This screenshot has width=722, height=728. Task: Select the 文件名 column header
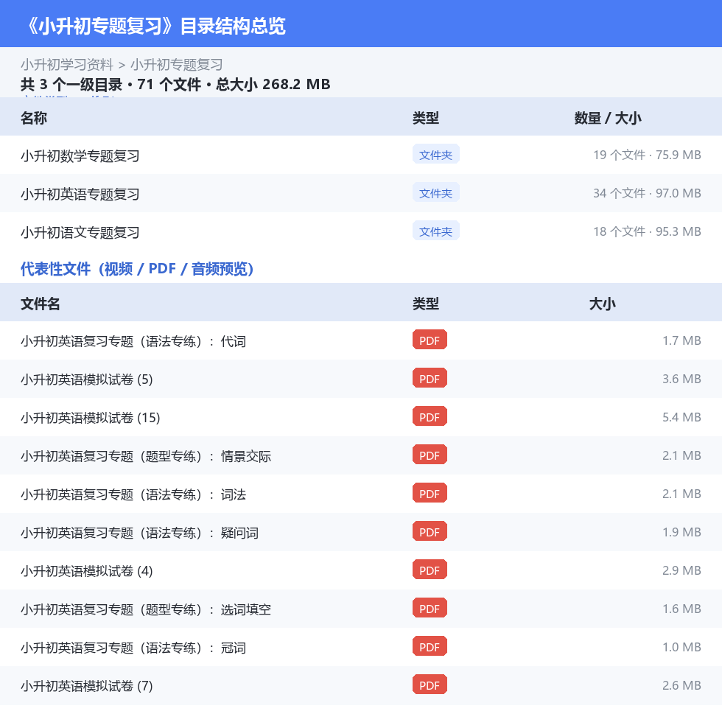tap(41, 304)
